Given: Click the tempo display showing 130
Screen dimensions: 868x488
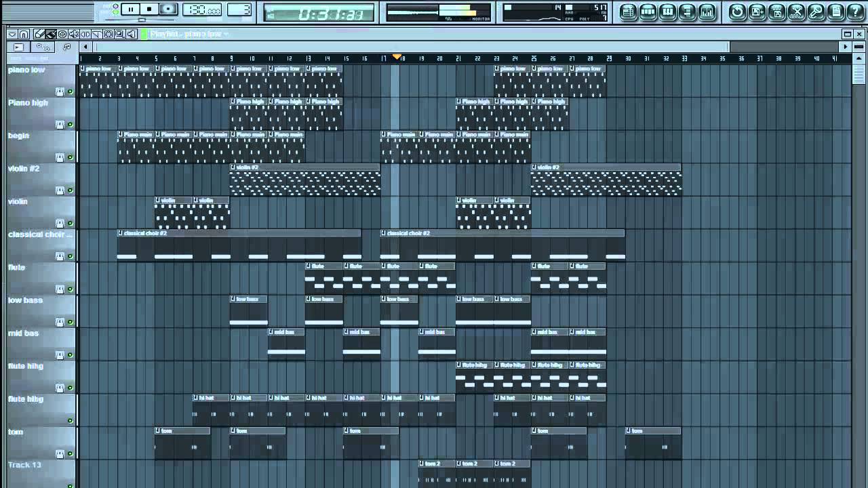Looking at the screenshot, I should tap(203, 10).
